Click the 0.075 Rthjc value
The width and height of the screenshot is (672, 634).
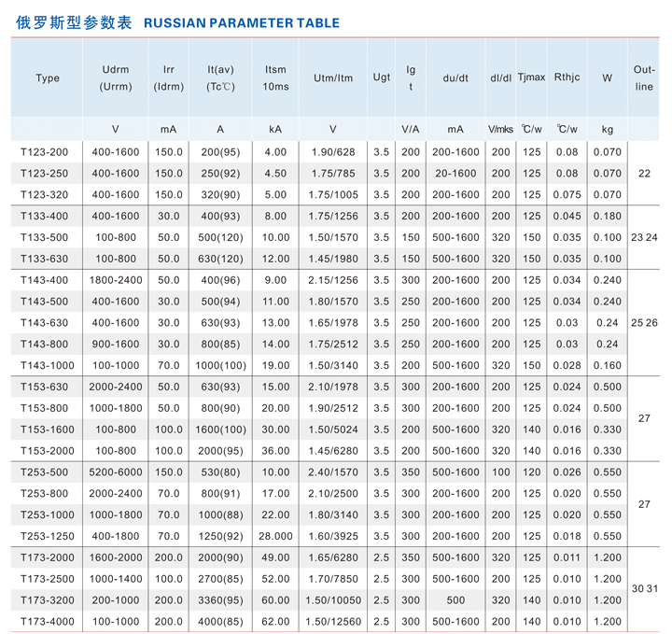coord(567,195)
